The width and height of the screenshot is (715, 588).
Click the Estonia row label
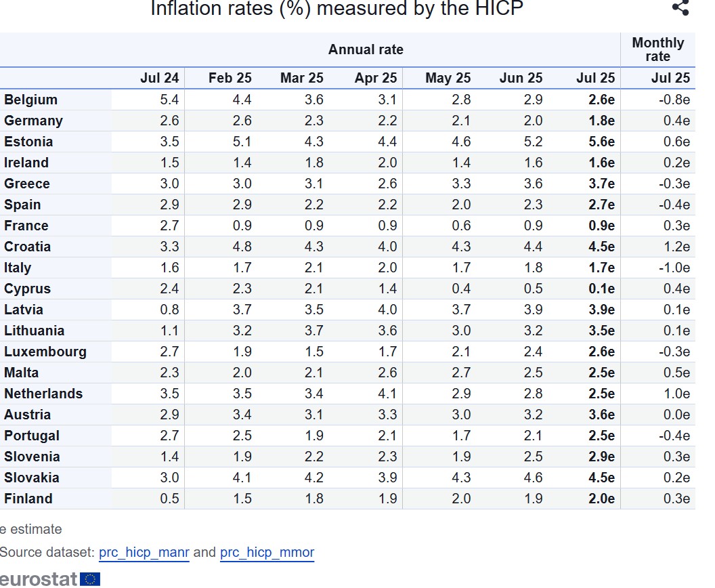tap(28, 142)
